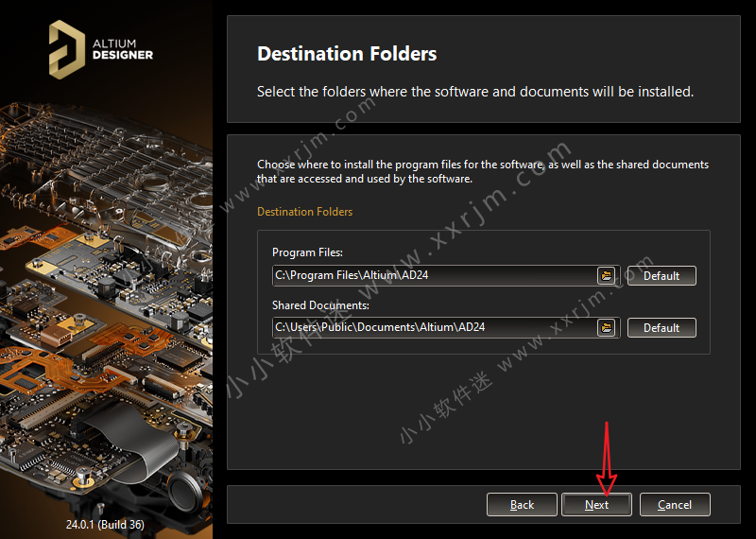This screenshot has width=756, height=539.
Task: Click the ALTIUM DESIGNER wordmark text
Action: click(x=122, y=48)
